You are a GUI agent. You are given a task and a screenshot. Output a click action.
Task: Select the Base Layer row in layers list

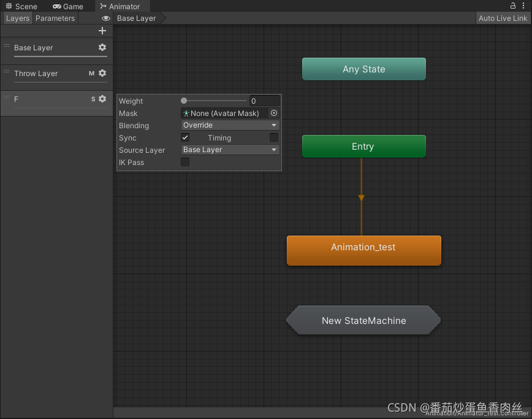[x=56, y=51]
